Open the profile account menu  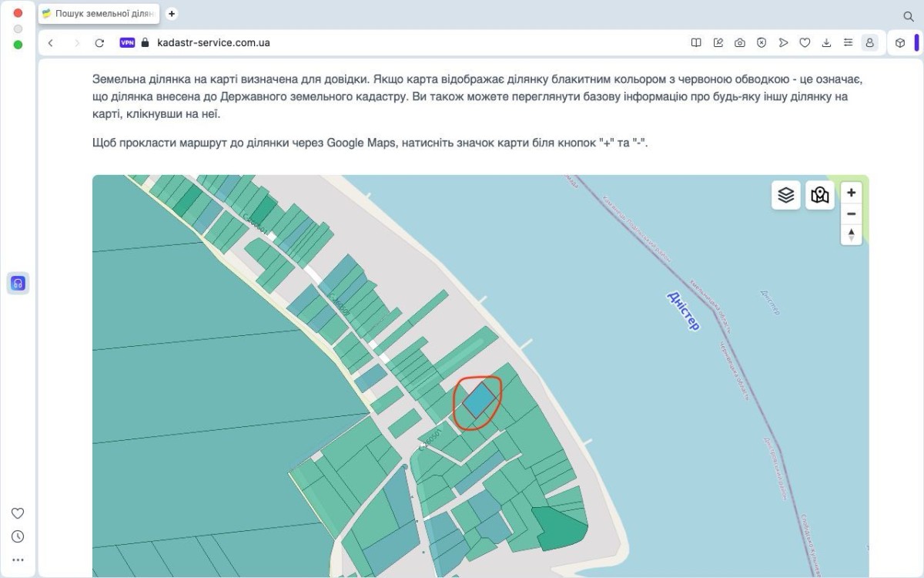click(870, 43)
